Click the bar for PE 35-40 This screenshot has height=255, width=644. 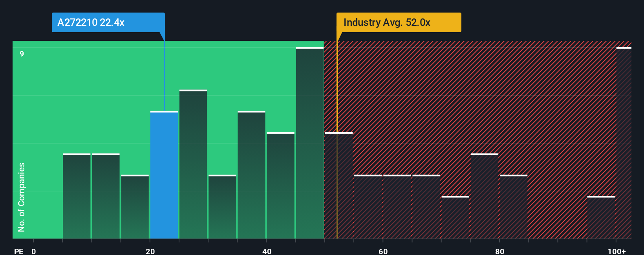251,175
